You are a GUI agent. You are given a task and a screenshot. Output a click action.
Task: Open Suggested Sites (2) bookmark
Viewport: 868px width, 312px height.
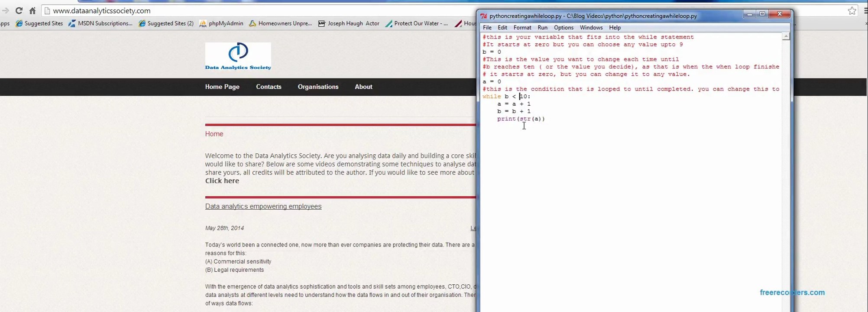[166, 23]
